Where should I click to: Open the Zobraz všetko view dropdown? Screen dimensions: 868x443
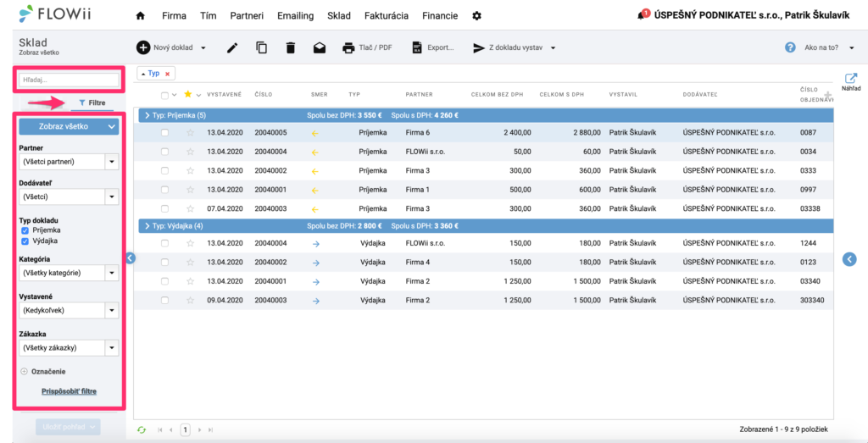click(69, 127)
